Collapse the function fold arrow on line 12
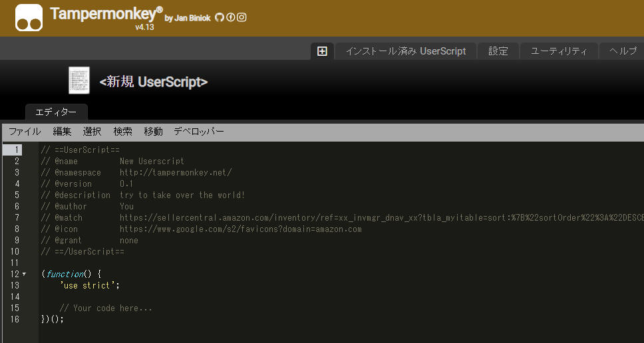644x343 pixels. click(24, 274)
